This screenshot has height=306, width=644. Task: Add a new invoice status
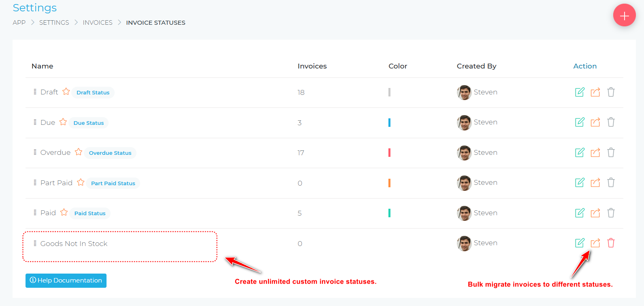click(x=624, y=15)
